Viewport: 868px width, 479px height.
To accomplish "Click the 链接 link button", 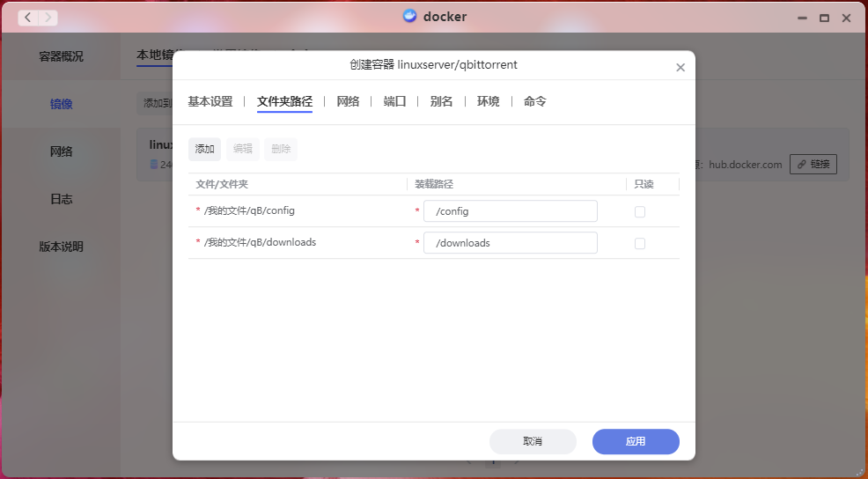I will pos(813,164).
